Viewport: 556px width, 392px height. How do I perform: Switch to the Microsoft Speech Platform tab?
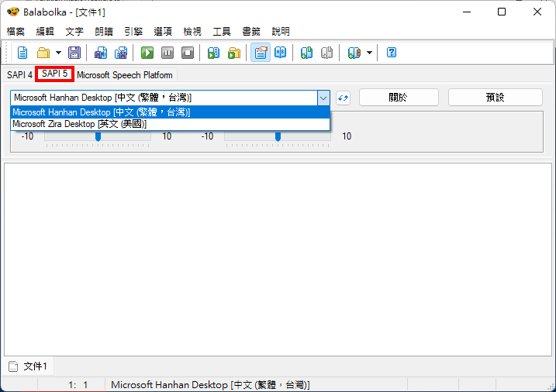point(125,75)
